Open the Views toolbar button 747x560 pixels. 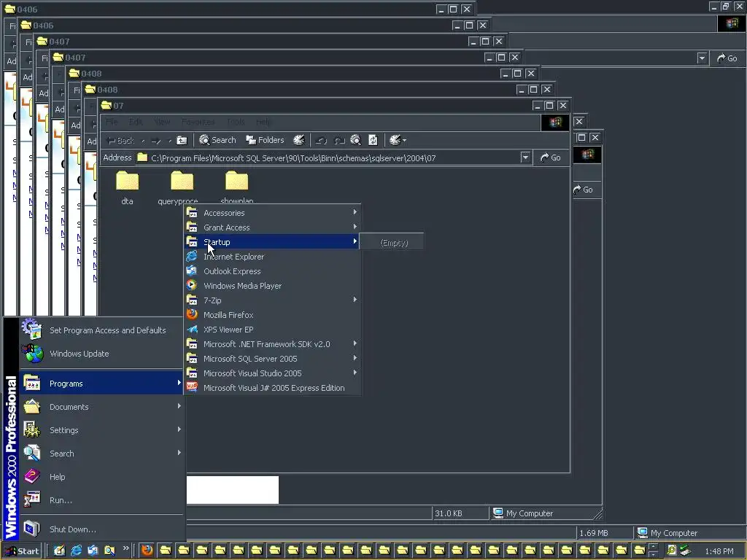398,140
